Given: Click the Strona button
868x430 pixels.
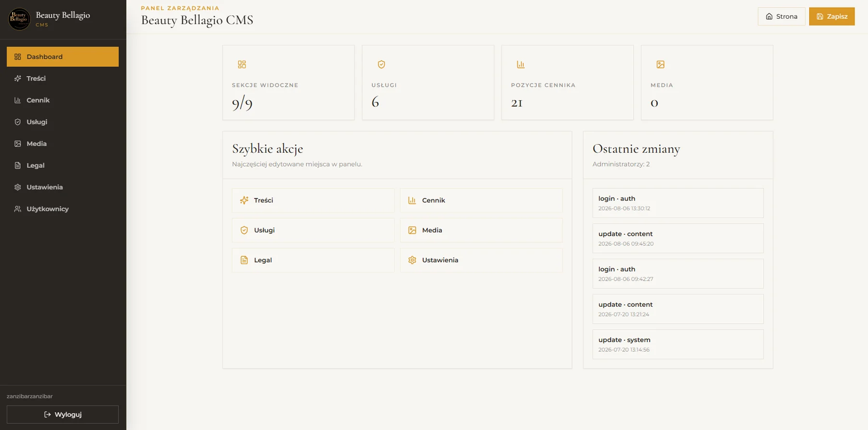Looking at the screenshot, I should coord(782,16).
